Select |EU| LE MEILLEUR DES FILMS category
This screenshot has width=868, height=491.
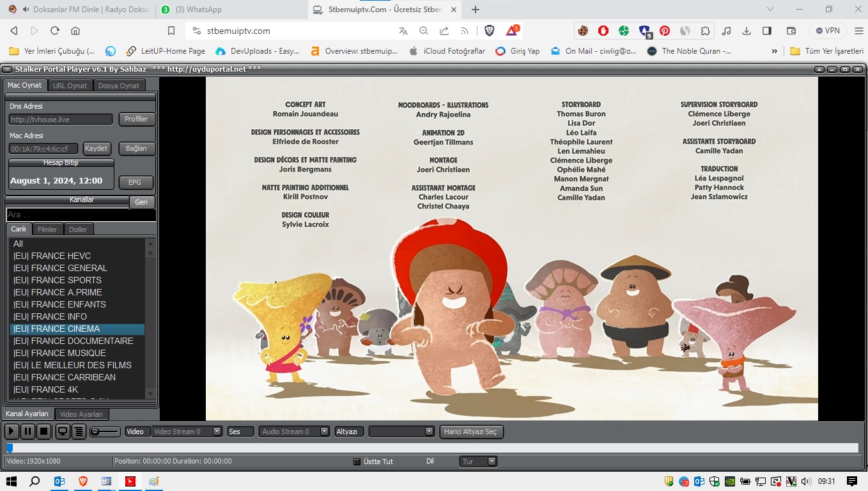point(77,365)
